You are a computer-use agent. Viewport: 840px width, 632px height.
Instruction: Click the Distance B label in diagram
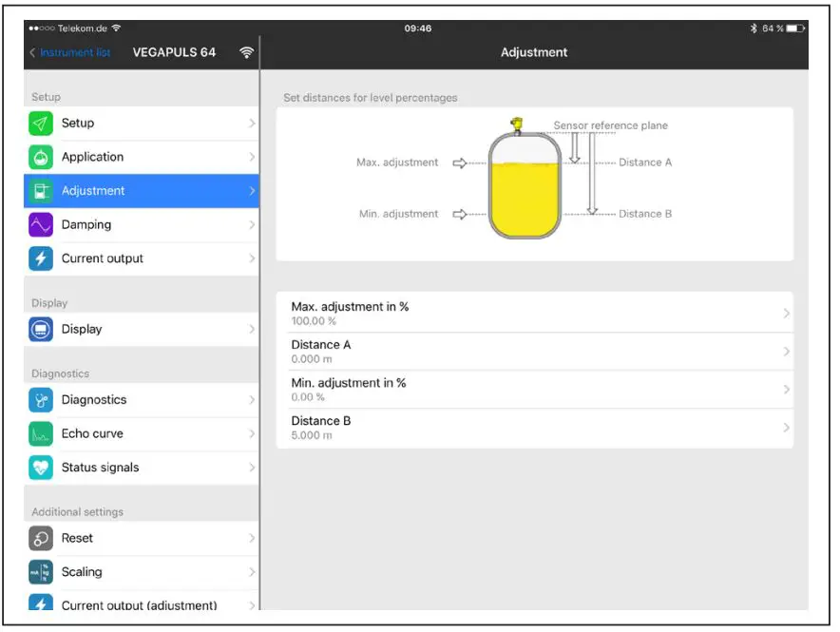click(x=645, y=214)
